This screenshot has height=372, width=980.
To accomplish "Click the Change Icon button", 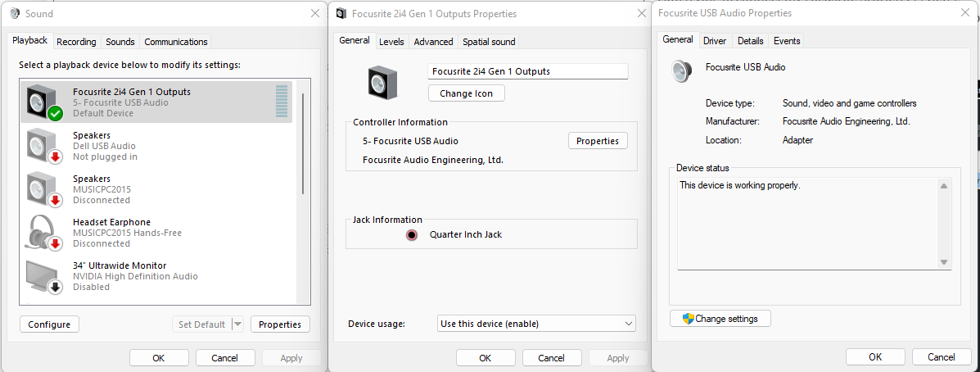I will coord(466,93).
